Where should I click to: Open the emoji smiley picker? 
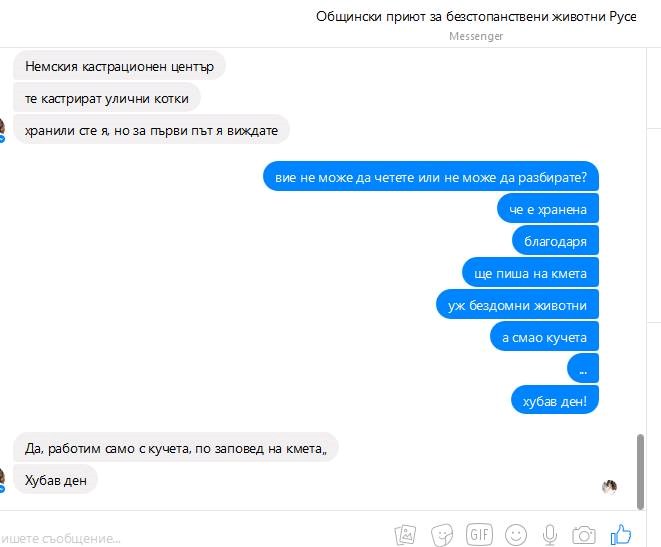coord(516,535)
